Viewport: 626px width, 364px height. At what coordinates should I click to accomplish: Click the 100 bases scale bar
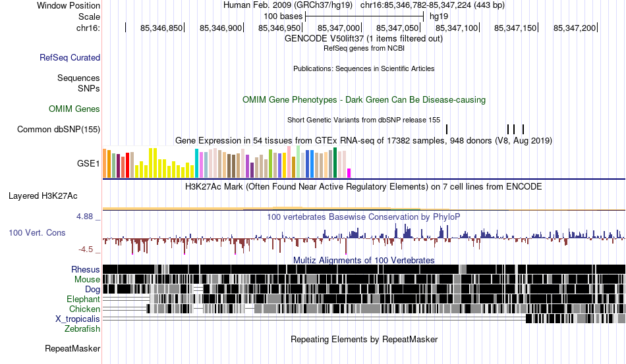point(364,16)
